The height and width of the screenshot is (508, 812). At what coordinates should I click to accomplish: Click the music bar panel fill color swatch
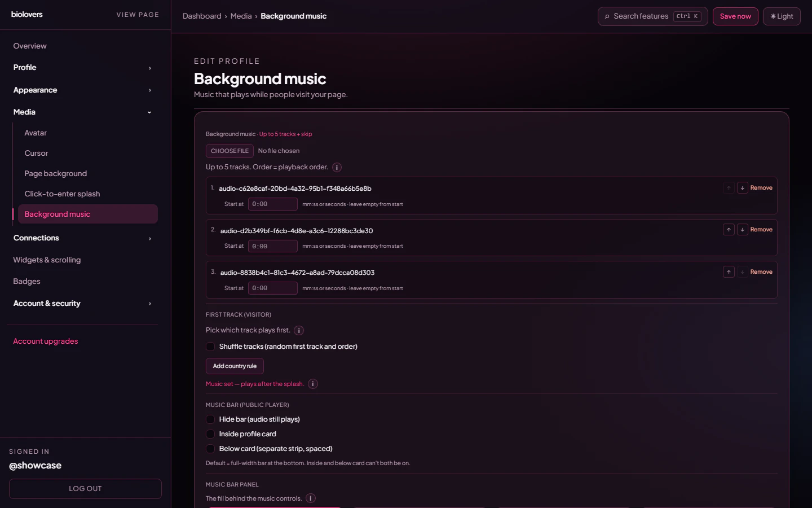click(x=275, y=507)
